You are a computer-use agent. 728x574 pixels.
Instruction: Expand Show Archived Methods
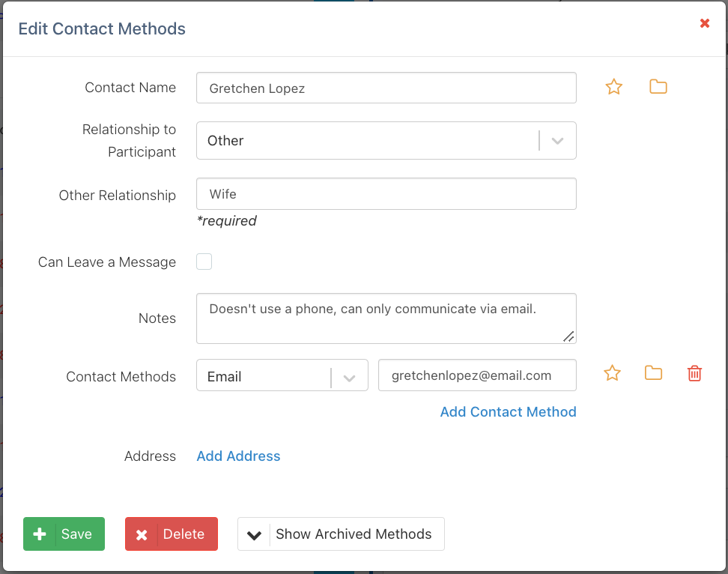pyautogui.click(x=341, y=534)
